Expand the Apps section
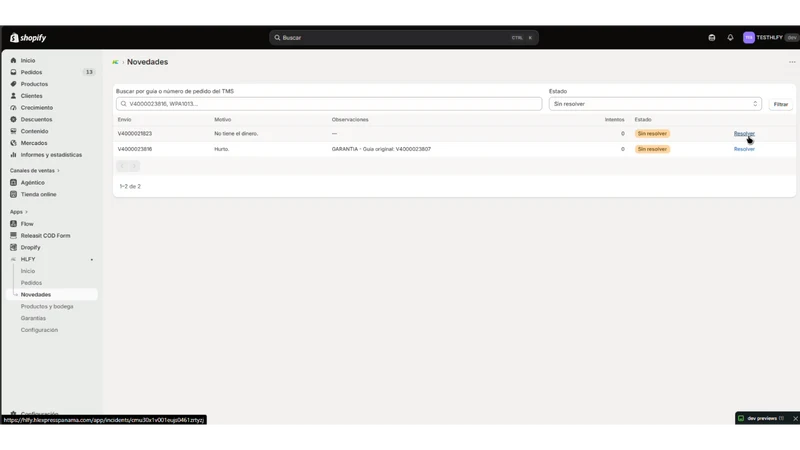 (19, 212)
